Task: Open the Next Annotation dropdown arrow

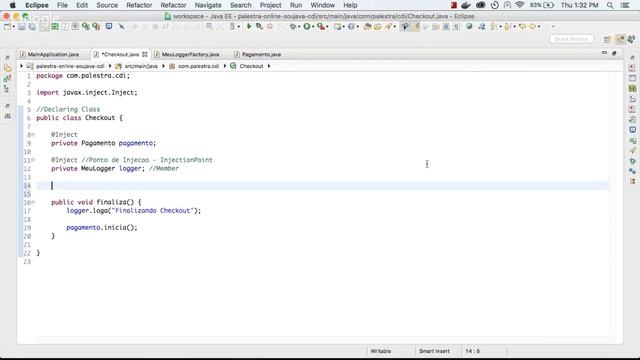Action: pyautogui.click(x=500, y=27)
